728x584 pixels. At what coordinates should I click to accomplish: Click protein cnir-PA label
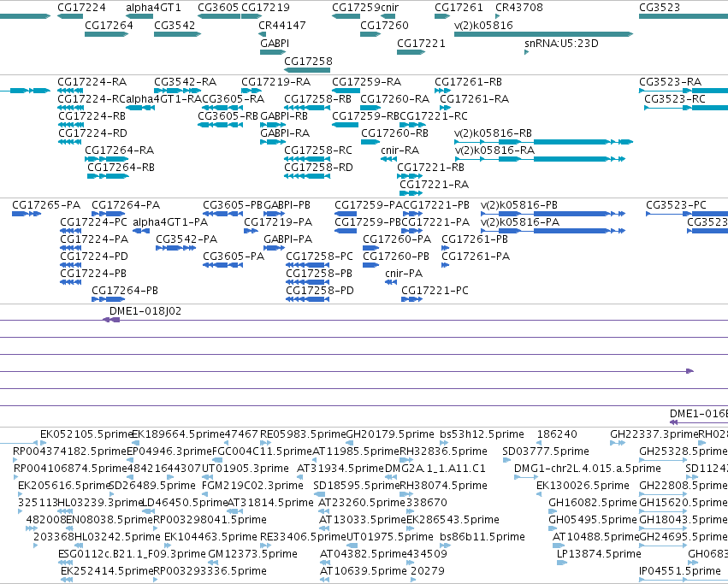click(x=404, y=274)
